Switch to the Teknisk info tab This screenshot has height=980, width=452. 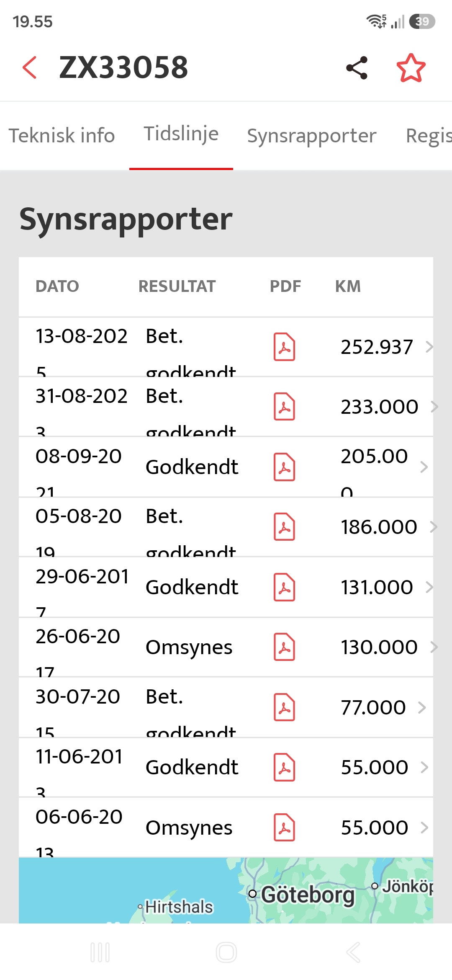62,136
